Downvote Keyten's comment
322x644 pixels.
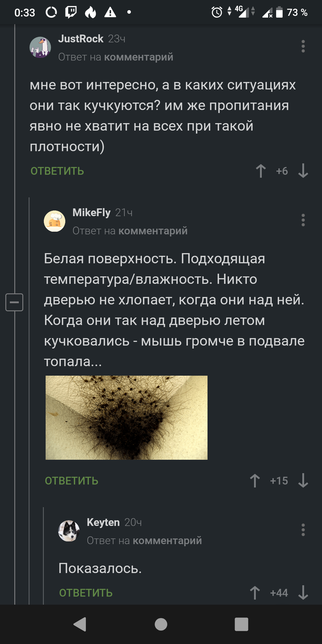coord(303,593)
